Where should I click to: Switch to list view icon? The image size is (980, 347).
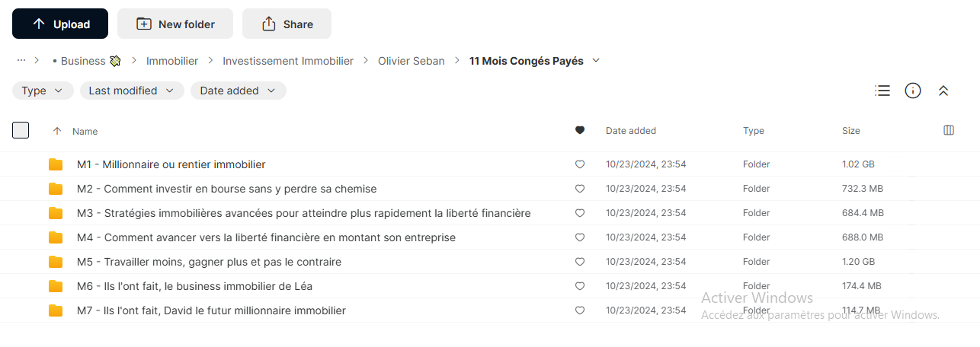882,91
